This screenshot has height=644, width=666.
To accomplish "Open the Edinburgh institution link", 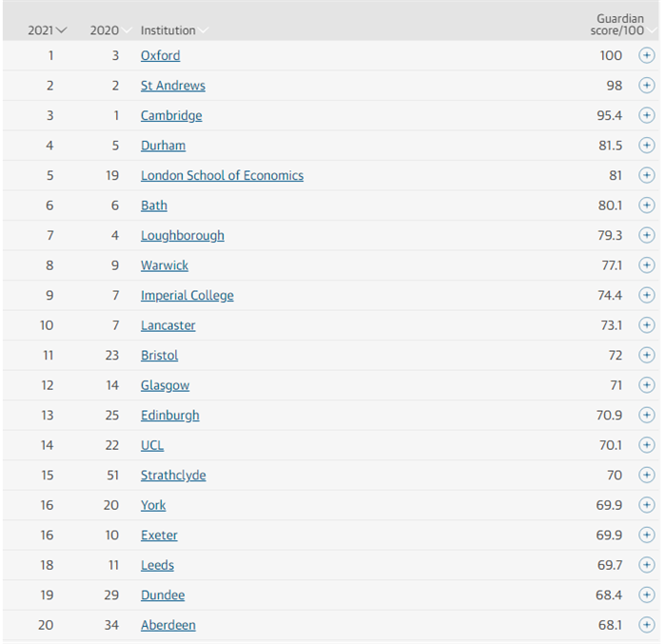I will point(170,415).
